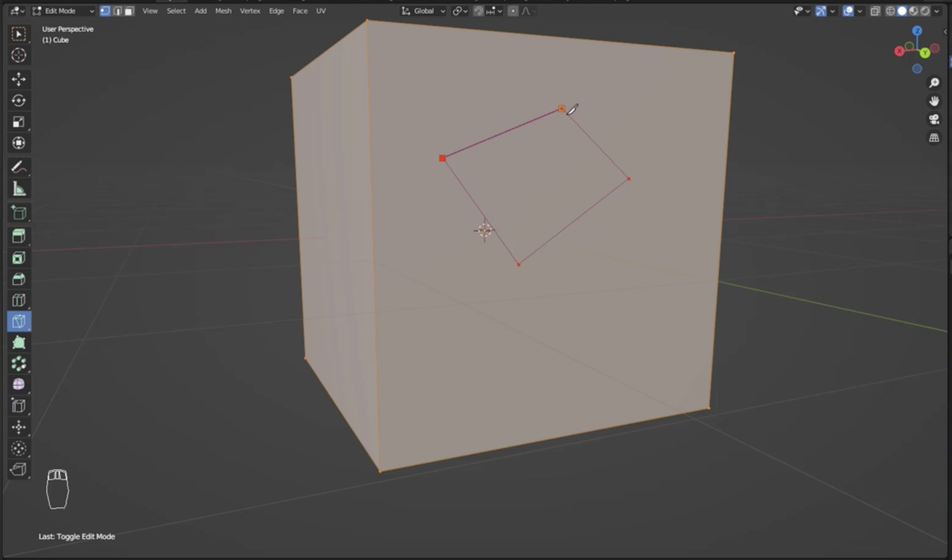
Task: Choose the Extrude Region tool
Action: click(x=19, y=236)
